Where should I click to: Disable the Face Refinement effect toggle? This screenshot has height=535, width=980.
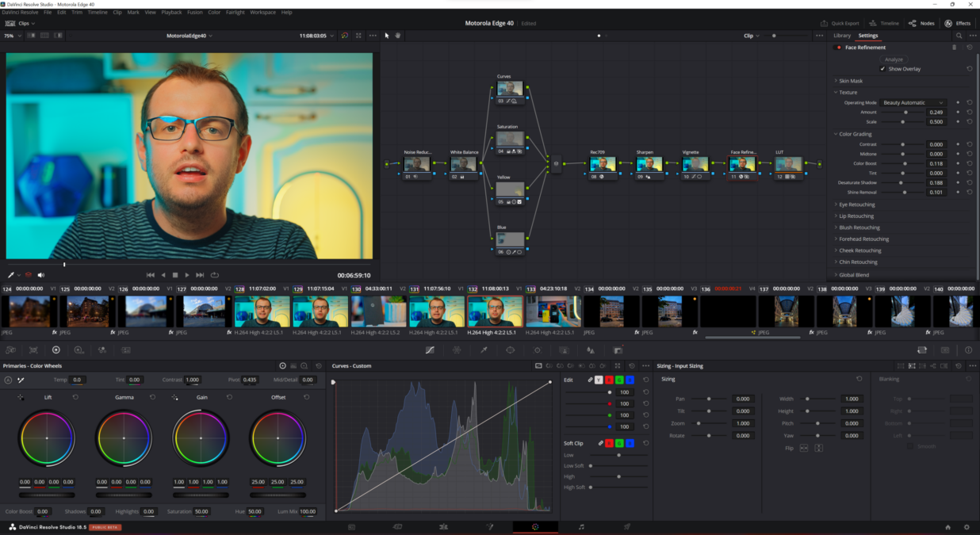(839, 48)
